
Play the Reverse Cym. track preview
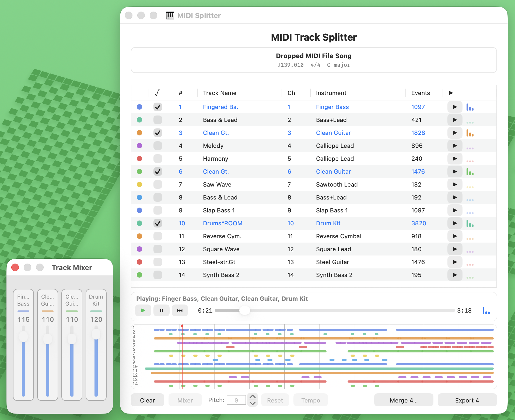(x=455, y=236)
